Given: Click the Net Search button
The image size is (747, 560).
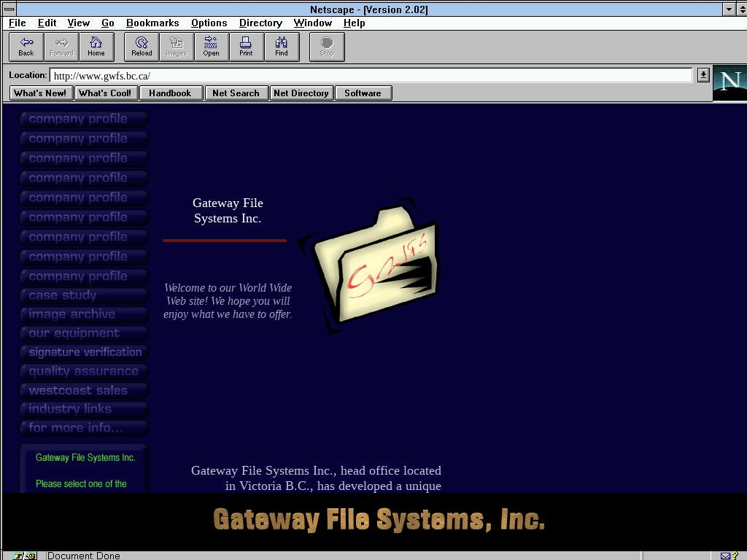Looking at the screenshot, I should 236,93.
